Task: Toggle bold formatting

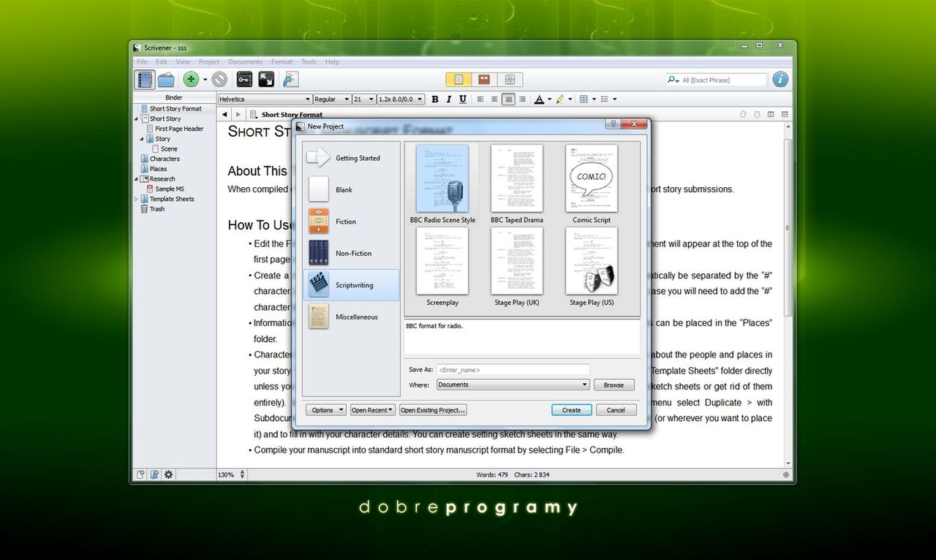Action: (x=435, y=99)
